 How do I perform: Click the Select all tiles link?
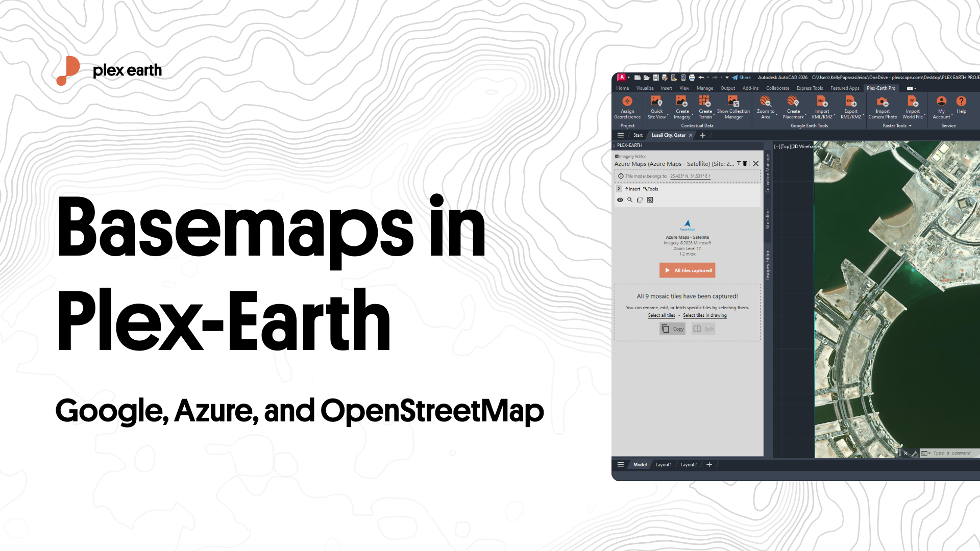pos(661,315)
